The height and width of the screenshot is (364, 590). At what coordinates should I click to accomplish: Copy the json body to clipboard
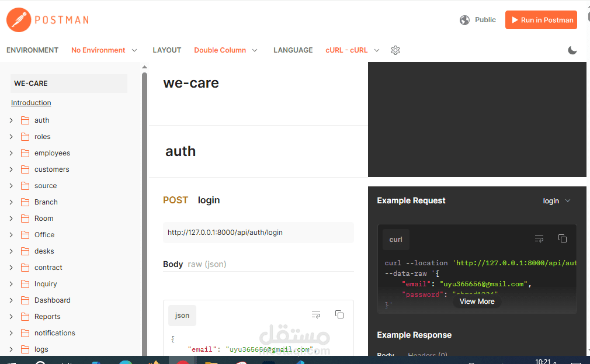point(339,315)
